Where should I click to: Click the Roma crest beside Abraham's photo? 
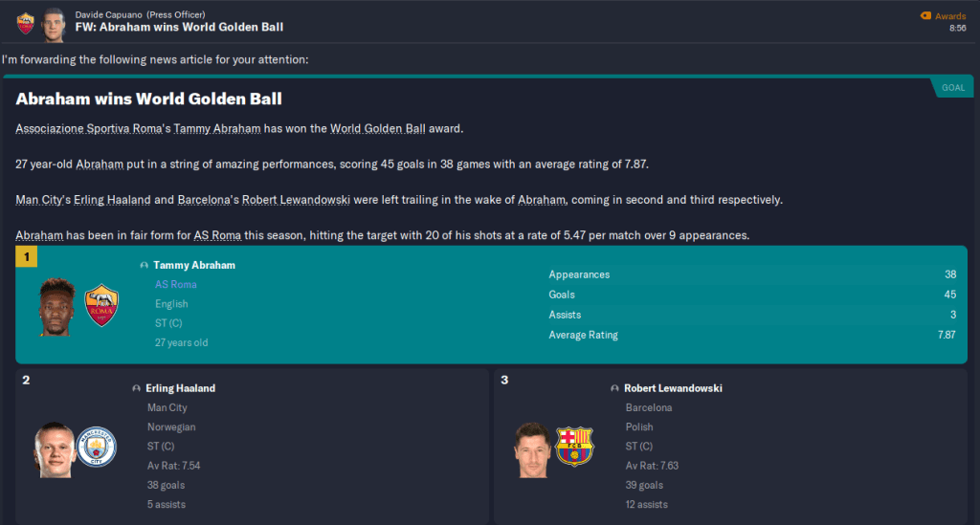(101, 305)
